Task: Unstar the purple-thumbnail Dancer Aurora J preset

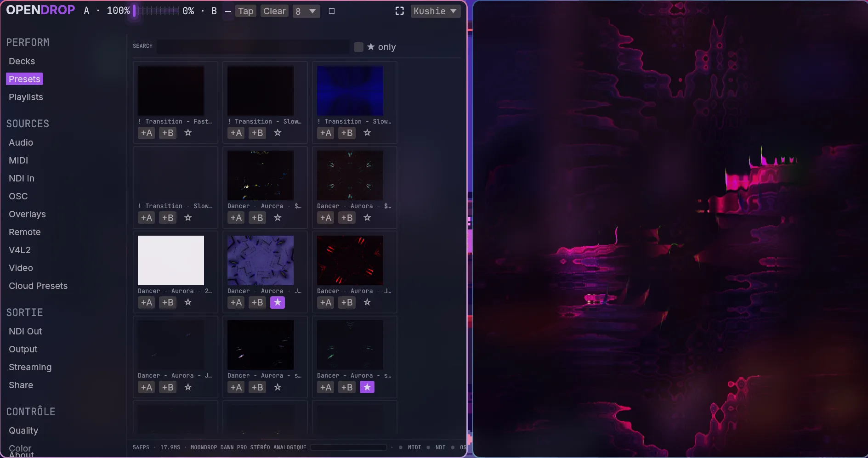Action: (278, 302)
